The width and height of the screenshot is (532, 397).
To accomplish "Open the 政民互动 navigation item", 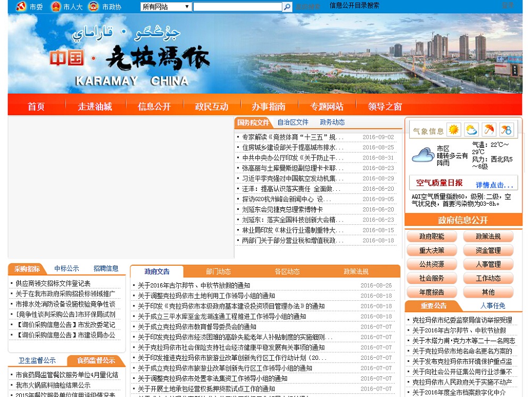I will coord(211,106).
